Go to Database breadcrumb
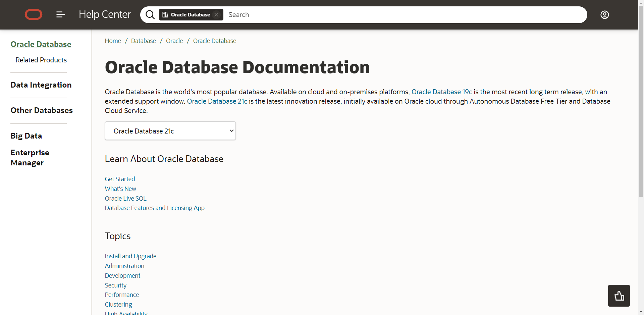 [144, 41]
